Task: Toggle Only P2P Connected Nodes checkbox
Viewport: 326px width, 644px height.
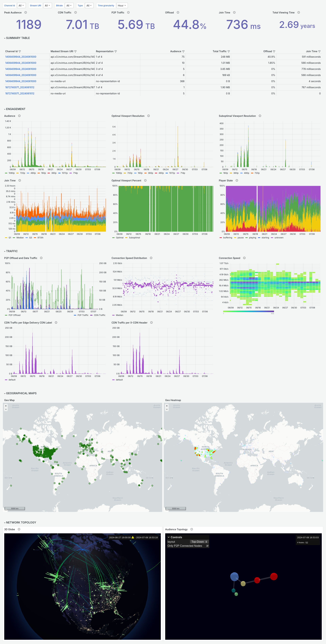Action: pyautogui.click(x=207, y=546)
